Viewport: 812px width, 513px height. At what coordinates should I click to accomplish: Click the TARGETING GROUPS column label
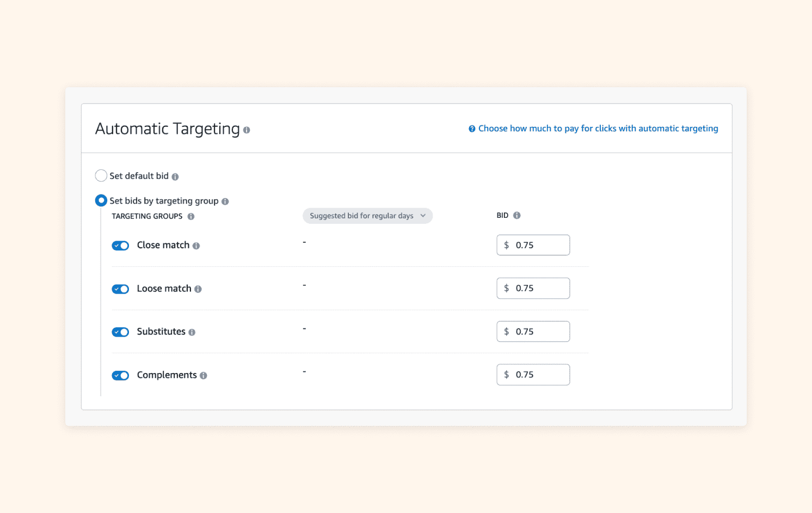pos(147,217)
